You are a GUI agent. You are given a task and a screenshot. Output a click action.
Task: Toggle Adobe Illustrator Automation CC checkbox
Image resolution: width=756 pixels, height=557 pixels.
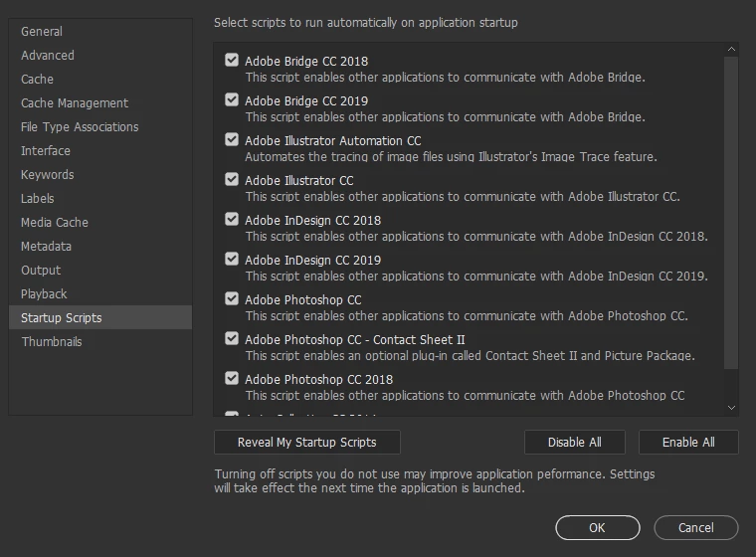[x=232, y=140]
